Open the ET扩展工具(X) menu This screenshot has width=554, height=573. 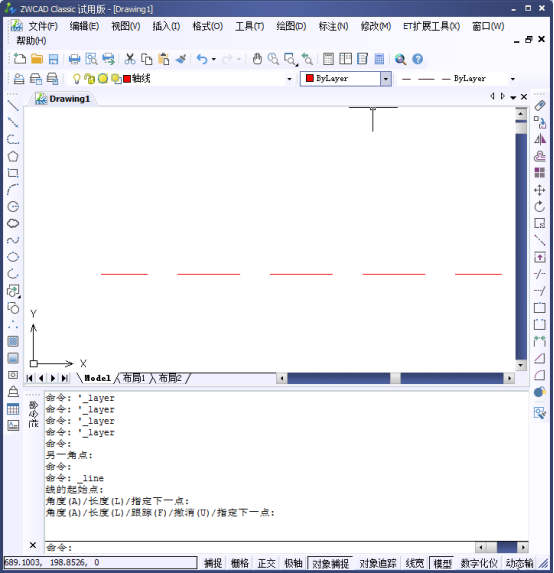(x=431, y=26)
